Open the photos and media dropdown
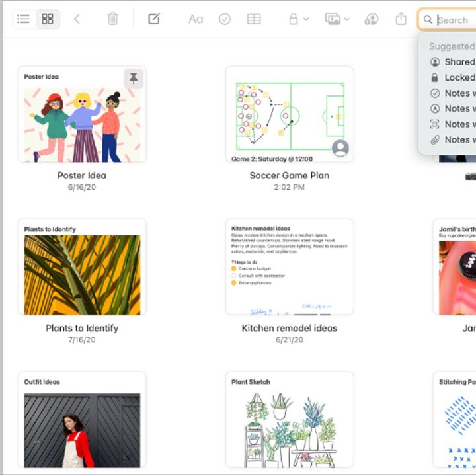This screenshot has width=476, height=476. tap(337, 19)
